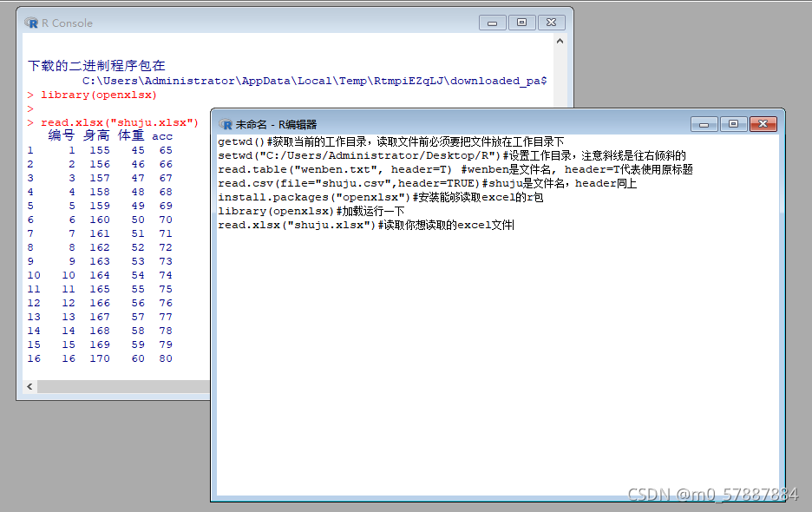Click the minimize icon on the R编辑器 window
The height and width of the screenshot is (512, 812).
pos(704,123)
